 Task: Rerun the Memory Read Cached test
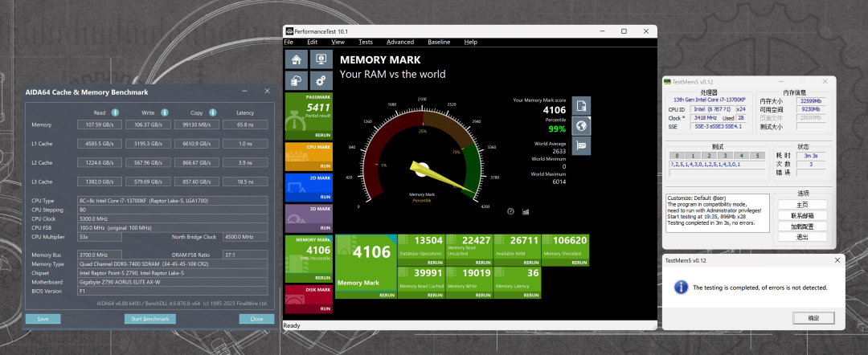(435, 296)
